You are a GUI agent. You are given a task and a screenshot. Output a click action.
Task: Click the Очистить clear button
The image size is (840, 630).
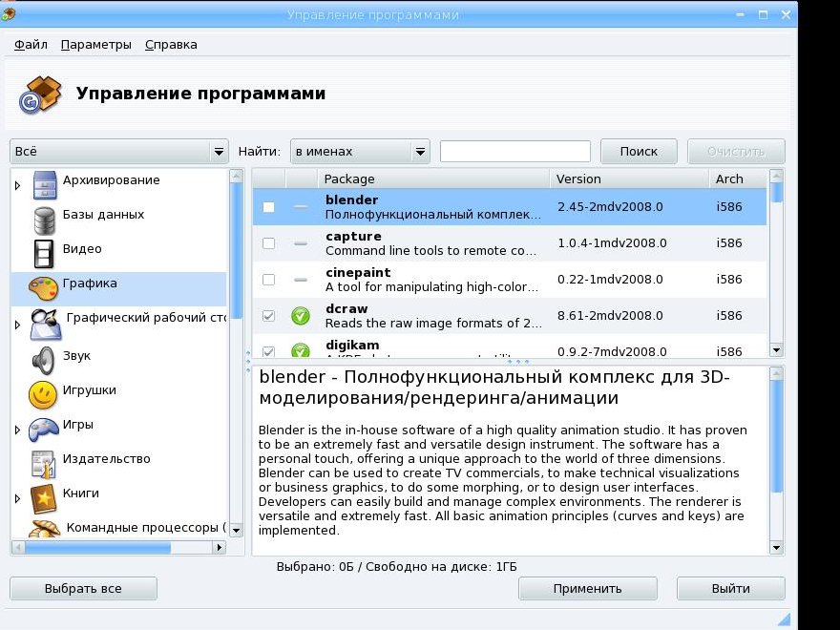point(736,152)
